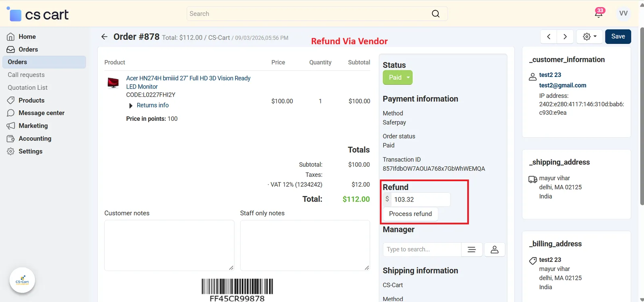
Task: Open the Acer HN274H monitor product link
Action: click(188, 82)
